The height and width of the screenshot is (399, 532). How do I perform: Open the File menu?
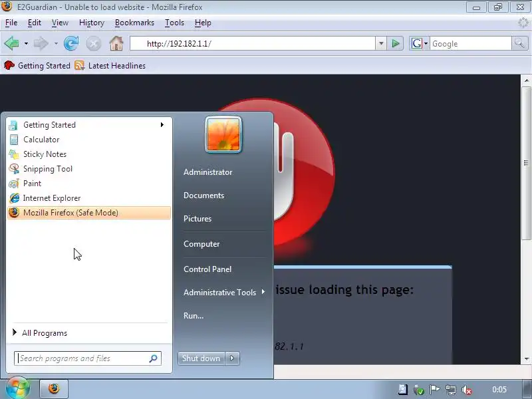coord(11,23)
